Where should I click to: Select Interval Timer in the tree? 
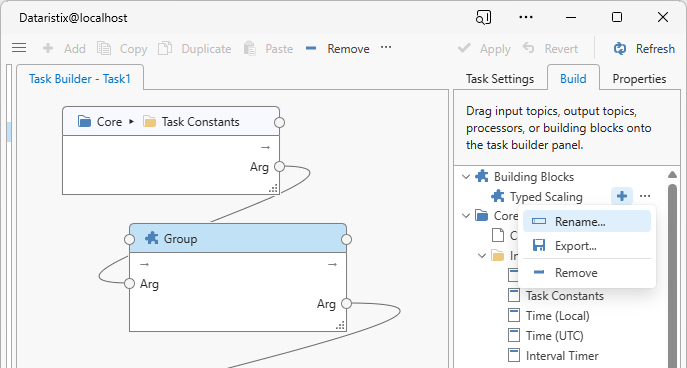(x=562, y=356)
